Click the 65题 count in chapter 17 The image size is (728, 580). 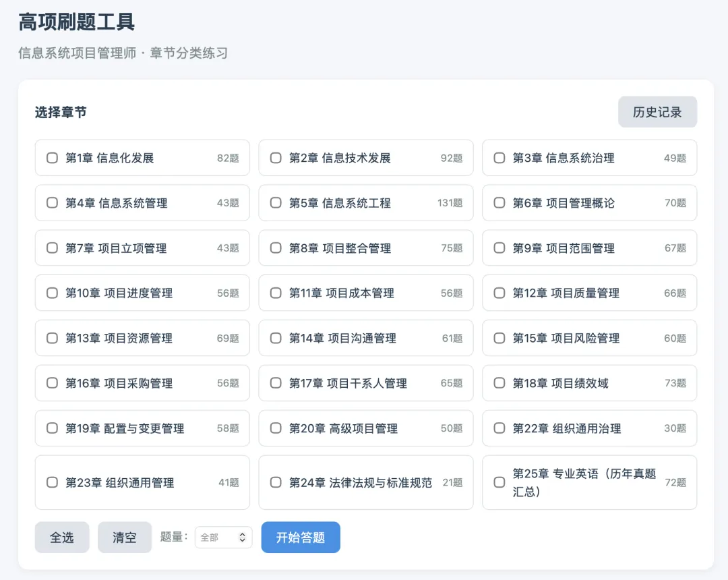pyautogui.click(x=451, y=383)
